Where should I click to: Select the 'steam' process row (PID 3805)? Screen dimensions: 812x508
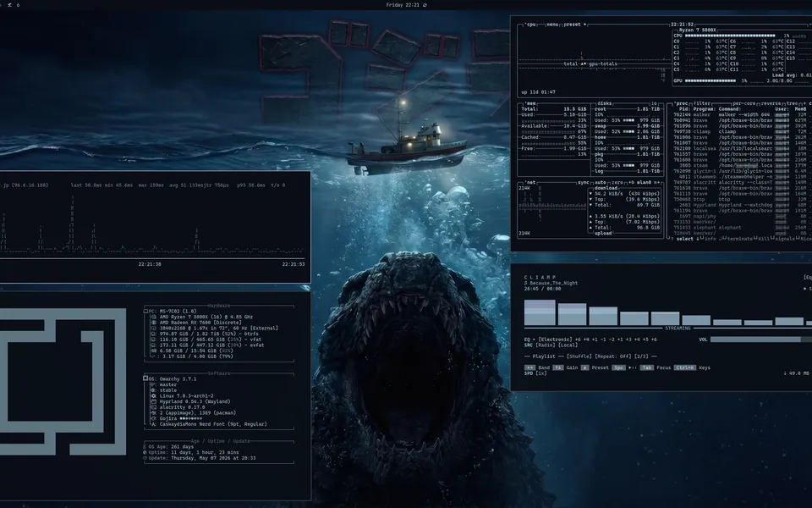[741, 165]
